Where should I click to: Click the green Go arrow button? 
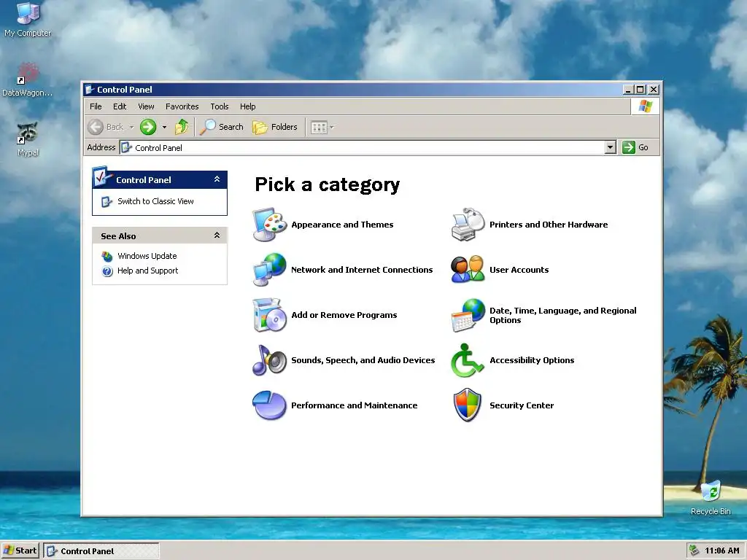pyautogui.click(x=629, y=147)
